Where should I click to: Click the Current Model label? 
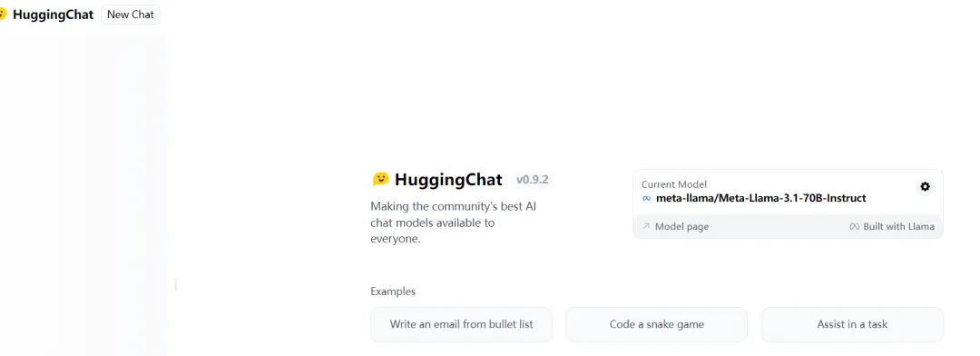673,184
